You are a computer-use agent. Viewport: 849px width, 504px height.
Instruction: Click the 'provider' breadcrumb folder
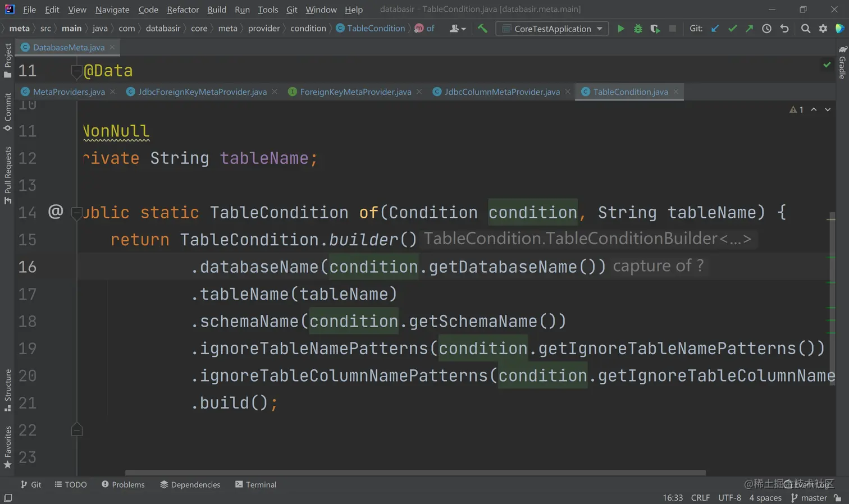pyautogui.click(x=264, y=29)
